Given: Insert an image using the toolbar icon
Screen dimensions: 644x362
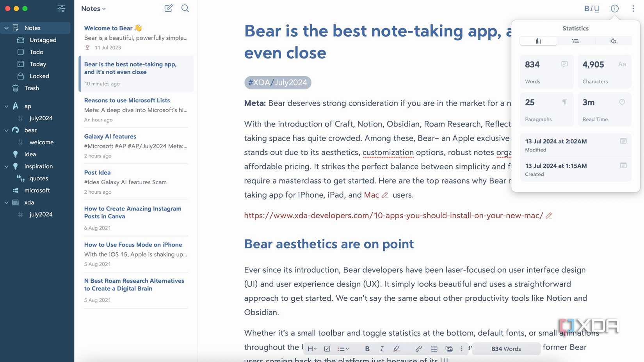Looking at the screenshot, I should click(449, 349).
